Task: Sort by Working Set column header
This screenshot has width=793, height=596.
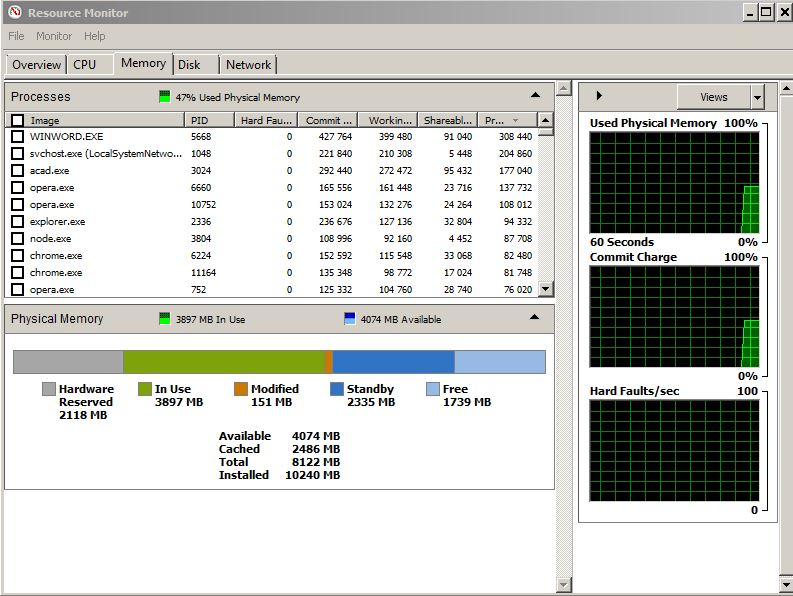Action: click(x=388, y=120)
